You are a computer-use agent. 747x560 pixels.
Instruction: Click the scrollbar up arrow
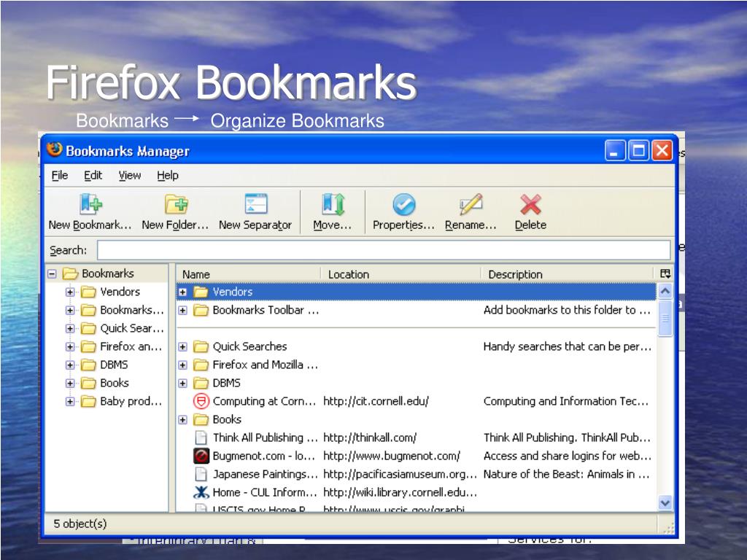tap(665, 290)
